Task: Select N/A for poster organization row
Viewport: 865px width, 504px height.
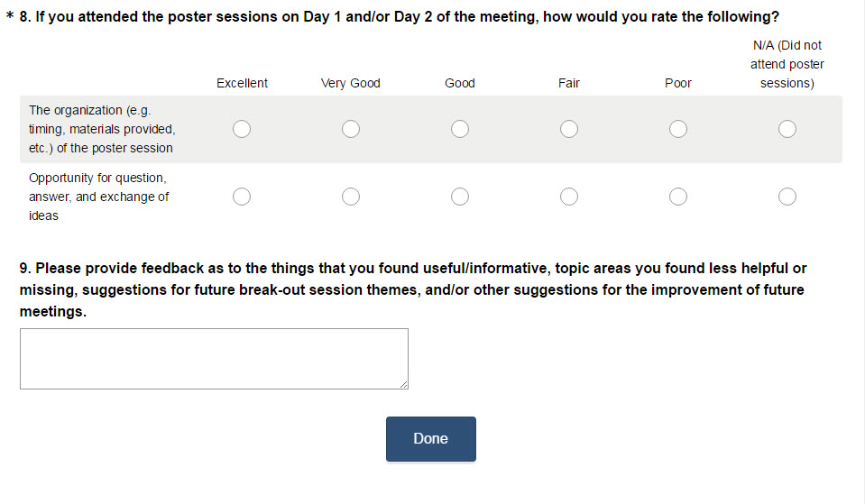Action: coord(787,129)
